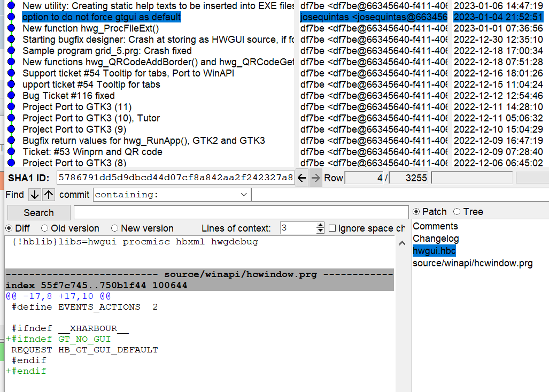The image size is (549, 392).
Task: Select commit 'Sample program grid_5.prg: Crash fixed'
Action: click(107, 51)
